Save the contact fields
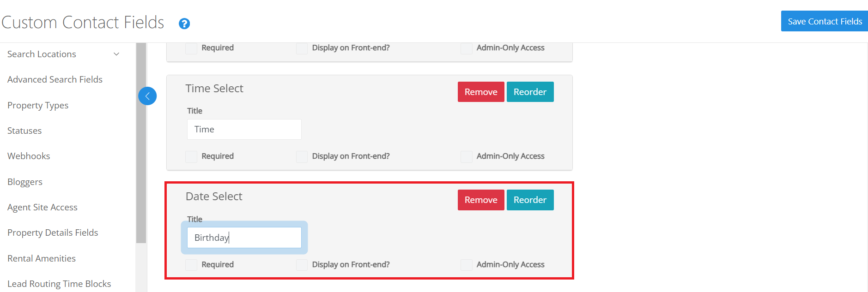Screen dimensions: 868x292 [x=824, y=21]
